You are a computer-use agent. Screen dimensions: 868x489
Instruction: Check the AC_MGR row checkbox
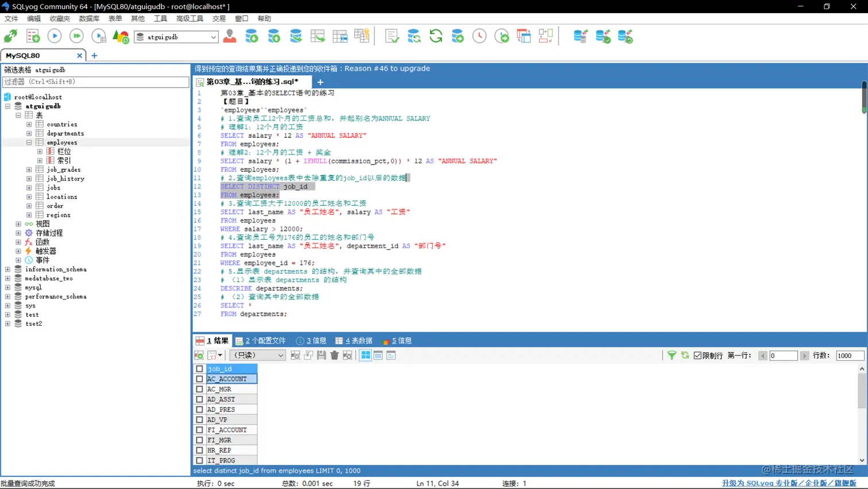point(199,389)
